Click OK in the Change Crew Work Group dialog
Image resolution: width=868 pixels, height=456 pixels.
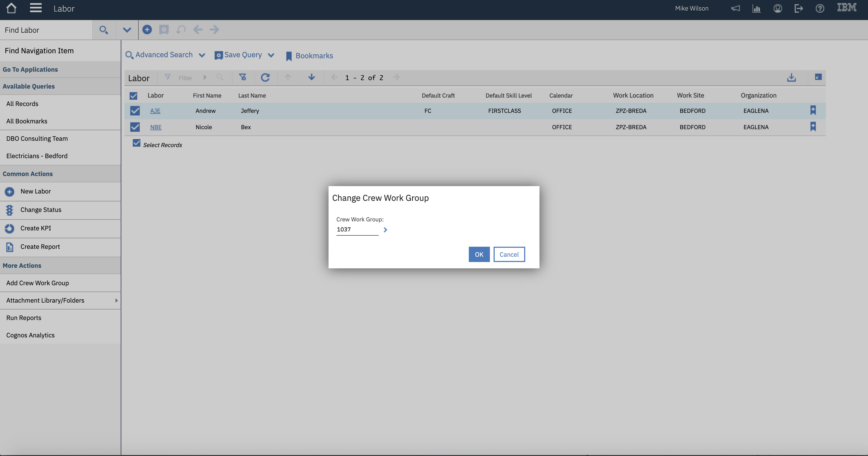[x=479, y=254]
